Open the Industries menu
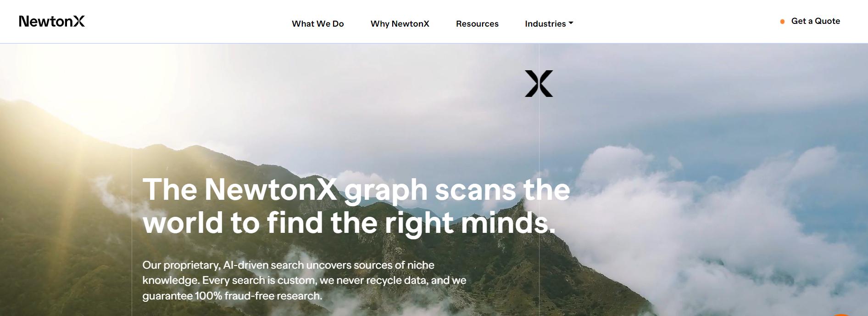Screen dimensions: 868x316 549,23
